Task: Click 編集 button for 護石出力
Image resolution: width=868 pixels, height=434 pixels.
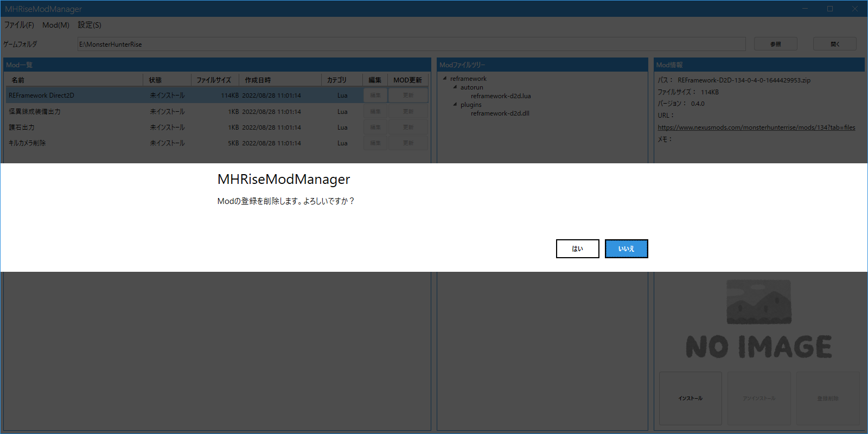Action: [x=375, y=127]
